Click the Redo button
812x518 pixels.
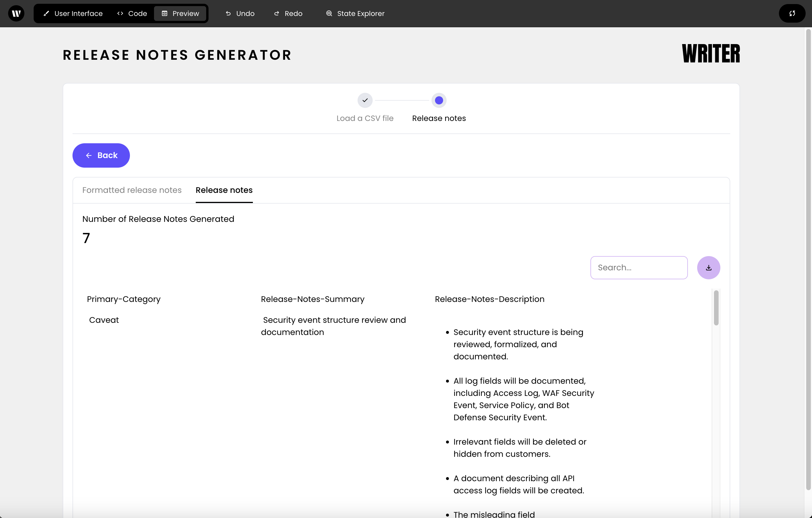coord(288,14)
